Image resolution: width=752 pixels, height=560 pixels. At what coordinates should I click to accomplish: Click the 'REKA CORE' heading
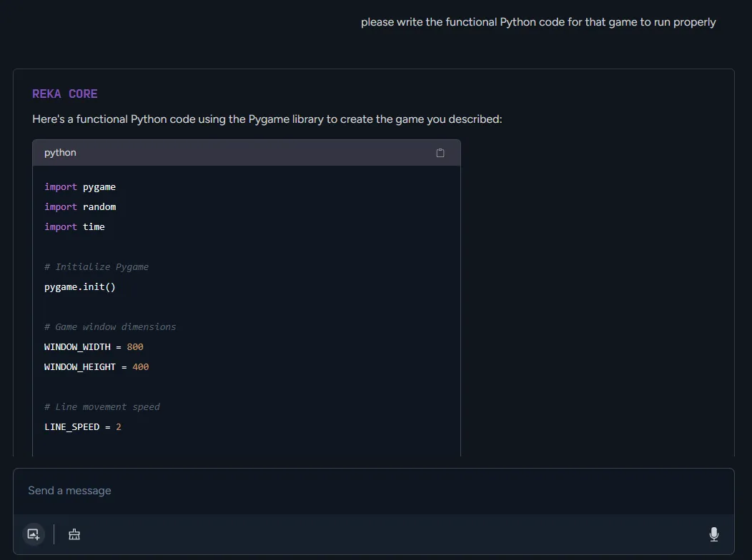(65, 94)
